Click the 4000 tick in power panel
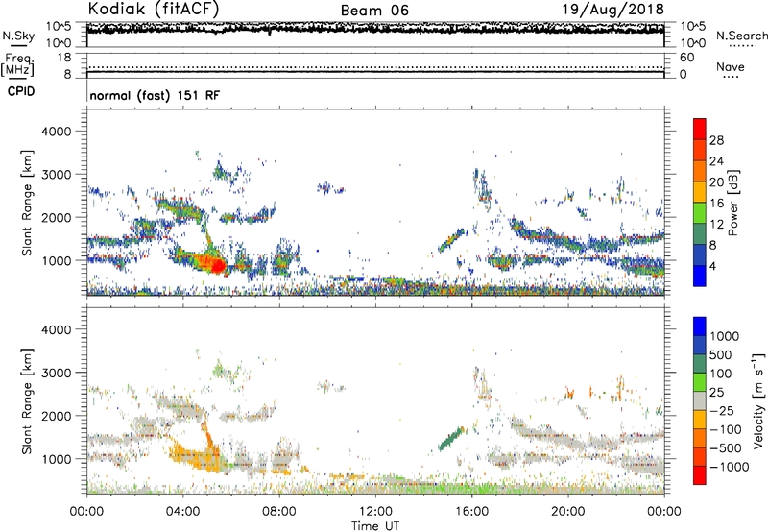768x532 pixels. [57, 132]
